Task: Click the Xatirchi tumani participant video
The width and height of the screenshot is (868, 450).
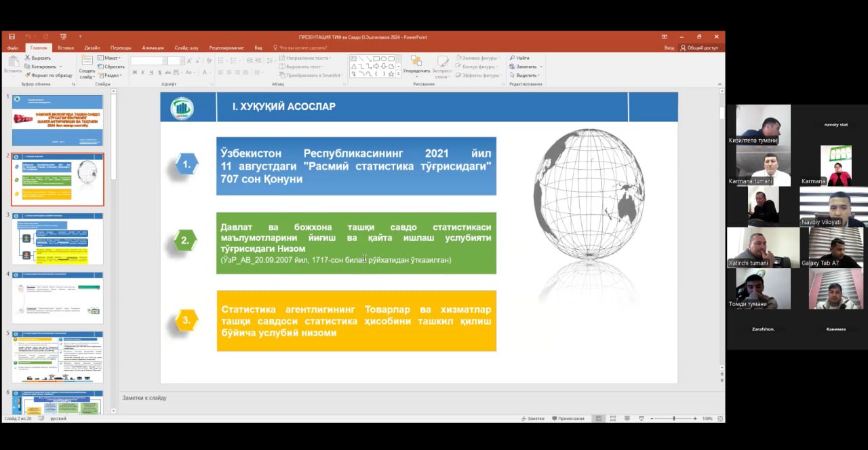Action: click(763, 248)
